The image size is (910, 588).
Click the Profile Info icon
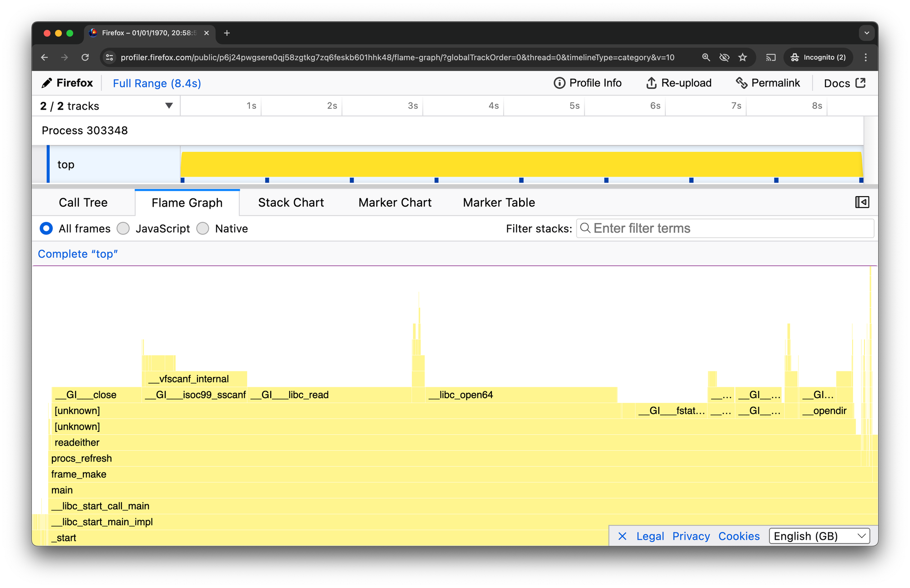pyautogui.click(x=559, y=83)
